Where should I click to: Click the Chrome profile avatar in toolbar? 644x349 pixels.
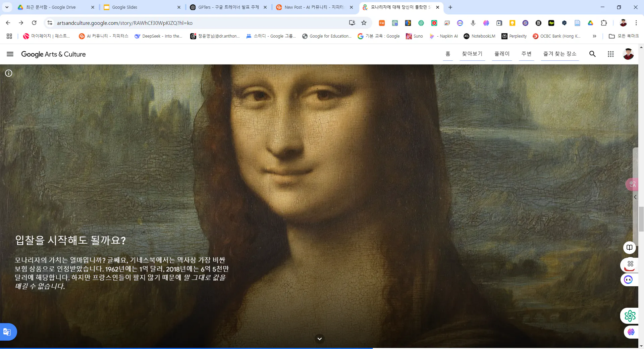pyautogui.click(x=623, y=23)
